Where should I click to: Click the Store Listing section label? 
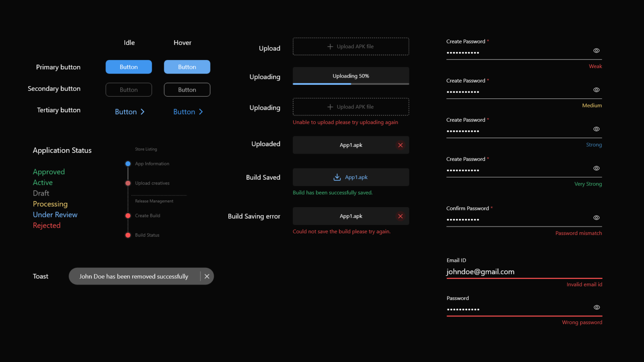coord(146,149)
